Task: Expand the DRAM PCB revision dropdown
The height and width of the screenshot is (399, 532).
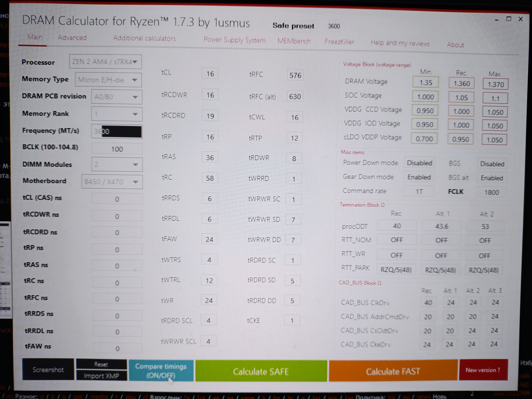Action: pos(117,97)
